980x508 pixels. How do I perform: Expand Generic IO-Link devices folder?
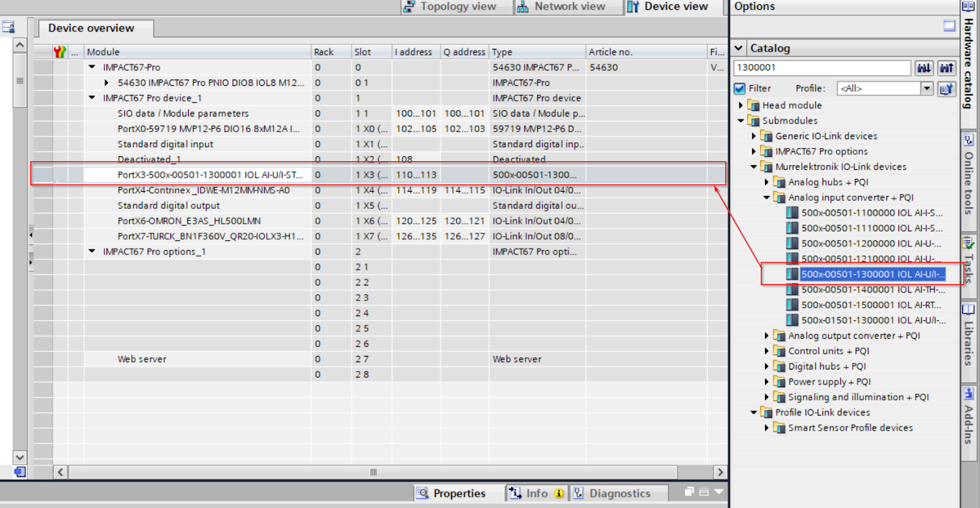pos(754,136)
